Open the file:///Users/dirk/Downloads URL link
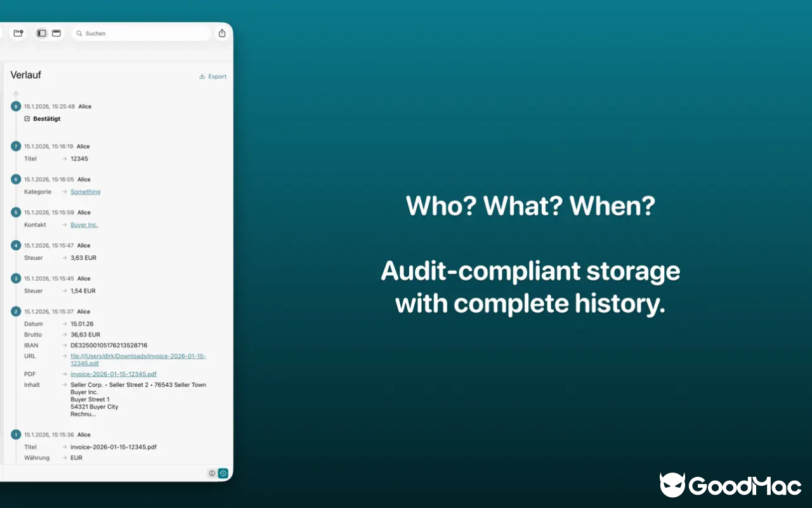Image resolution: width=812 pixels, height=508 pixels. point(138,359)
